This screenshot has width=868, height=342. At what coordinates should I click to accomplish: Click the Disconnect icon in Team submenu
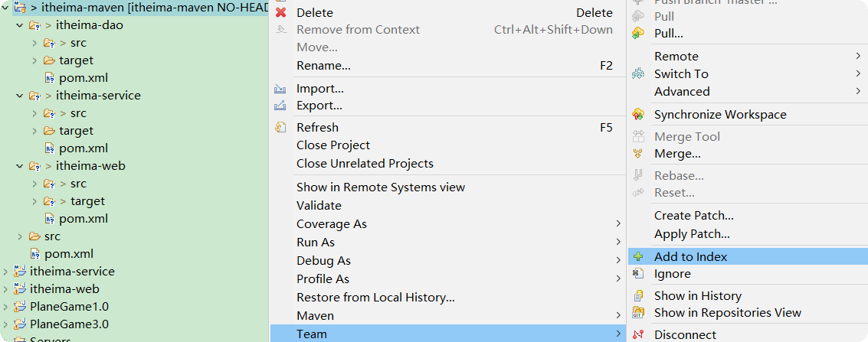point(638,334)
